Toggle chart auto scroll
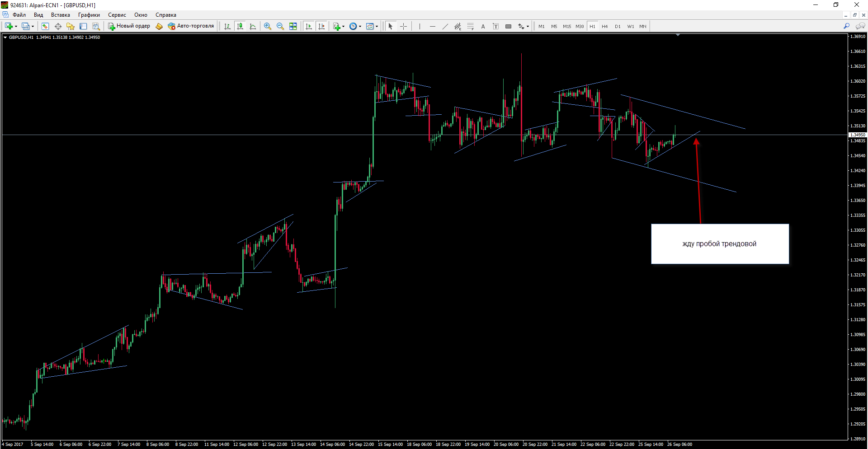The width and height of the screenshot is (868, 449). (309, 26)
